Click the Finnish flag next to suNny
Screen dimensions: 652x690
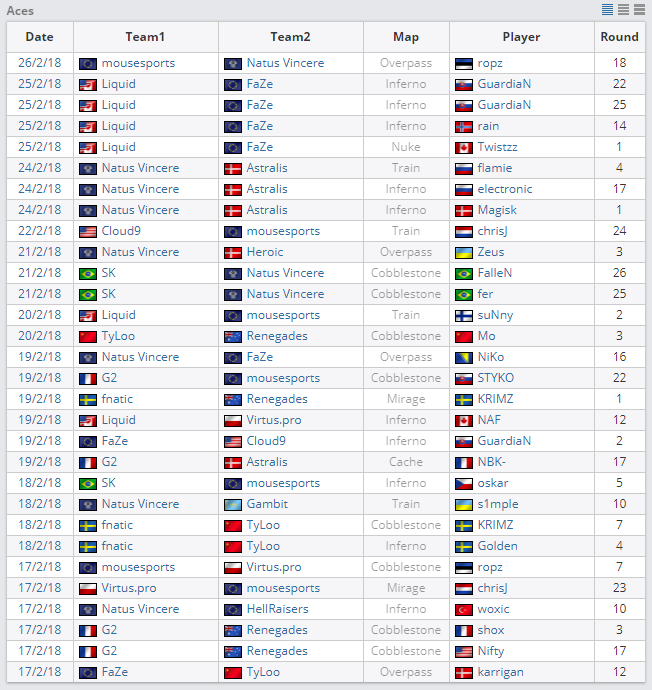tap(463, 315)
